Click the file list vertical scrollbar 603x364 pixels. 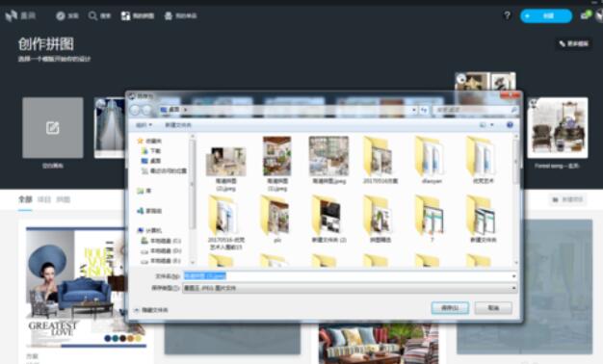coord(516,163)
